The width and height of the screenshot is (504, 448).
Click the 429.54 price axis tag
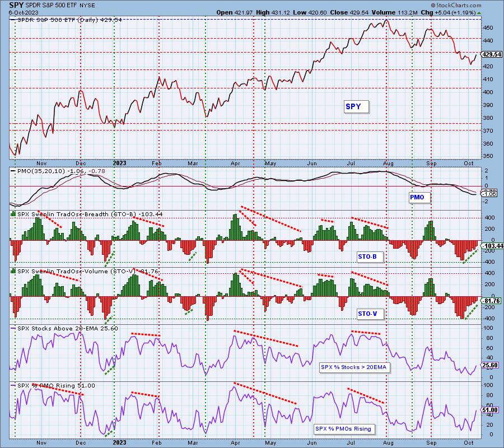coord(492,55)
